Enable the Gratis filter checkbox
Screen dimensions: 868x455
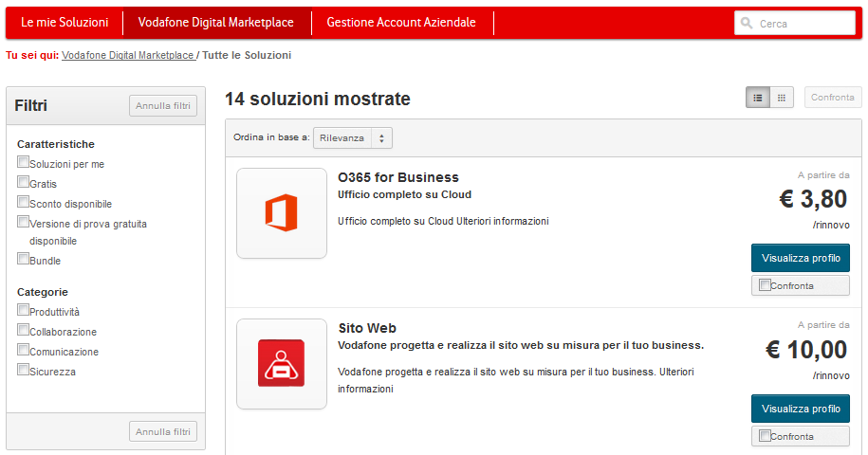coord(24,182)
